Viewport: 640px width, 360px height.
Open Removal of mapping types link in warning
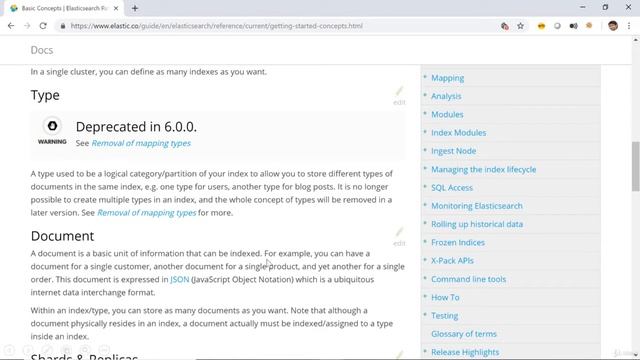[x=141, y=143]
